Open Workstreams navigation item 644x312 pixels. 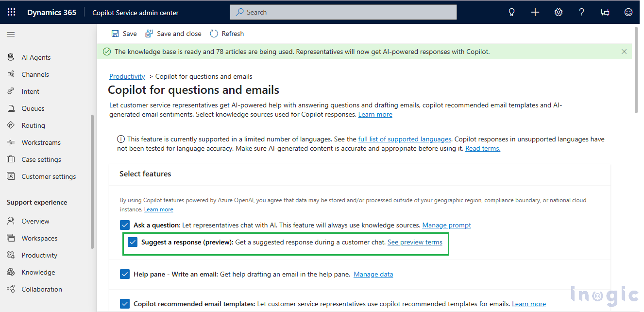tap(41, 142)
